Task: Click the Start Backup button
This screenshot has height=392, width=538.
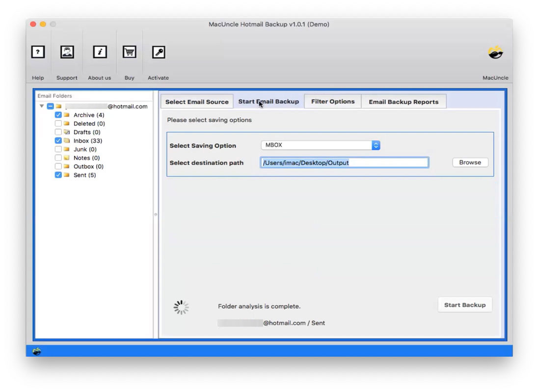Action: (465, 305)
